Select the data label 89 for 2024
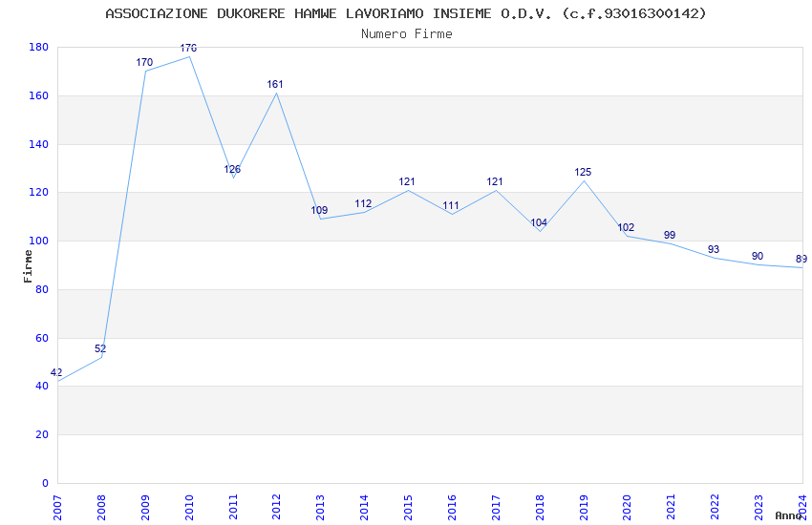Viewport: 812px width, 525px height. click(801, 259)
